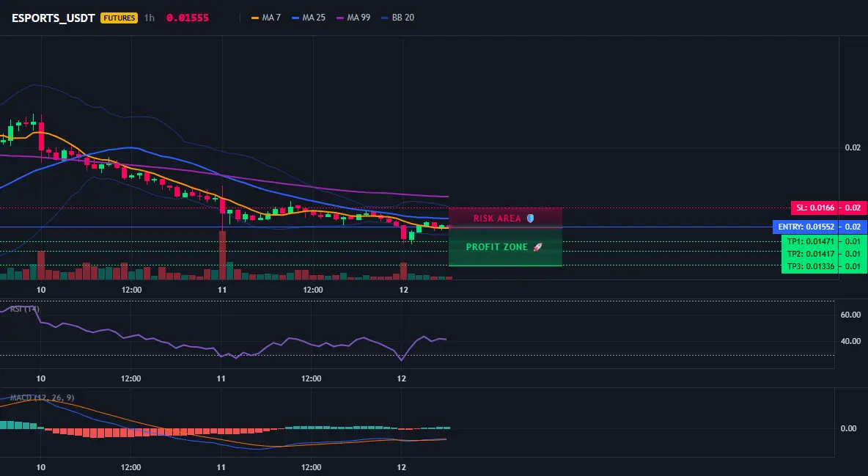Viewport: 868px width, 476px height.
Task: Open the 1h timeframe selector
Action: (x=150, y=18)
